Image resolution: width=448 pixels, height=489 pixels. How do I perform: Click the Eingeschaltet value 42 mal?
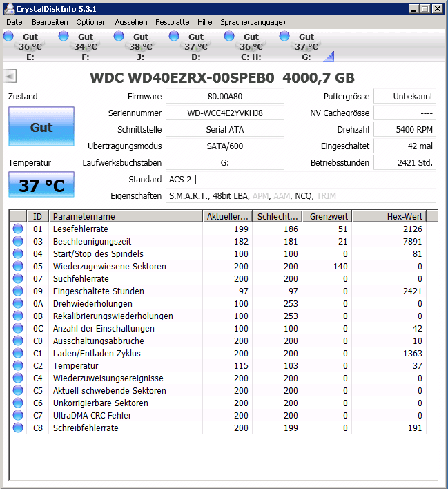coord(405,146)
